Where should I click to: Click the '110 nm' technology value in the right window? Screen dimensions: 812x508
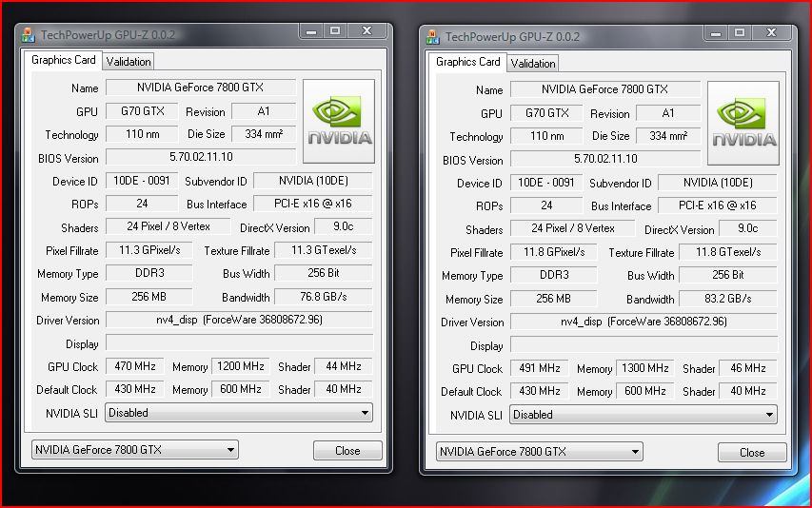pos(546,136)
